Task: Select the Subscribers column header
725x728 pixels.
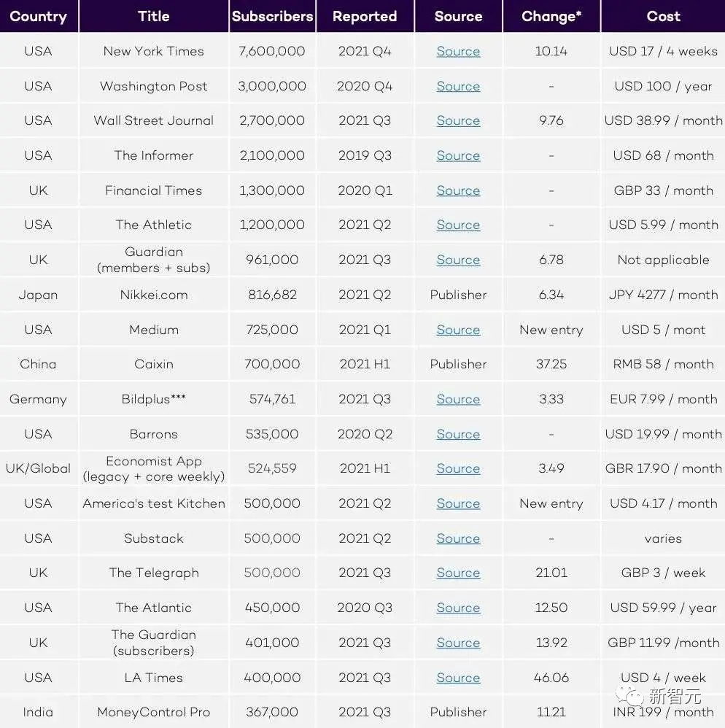Action: [272, 16]
